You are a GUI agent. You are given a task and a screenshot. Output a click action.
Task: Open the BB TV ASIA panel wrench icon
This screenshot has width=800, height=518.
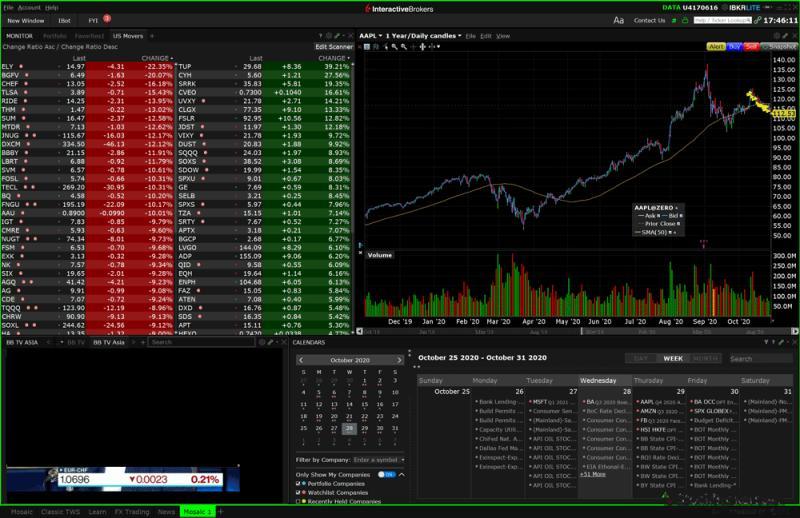pyautogui.click(x=271, y=342)
